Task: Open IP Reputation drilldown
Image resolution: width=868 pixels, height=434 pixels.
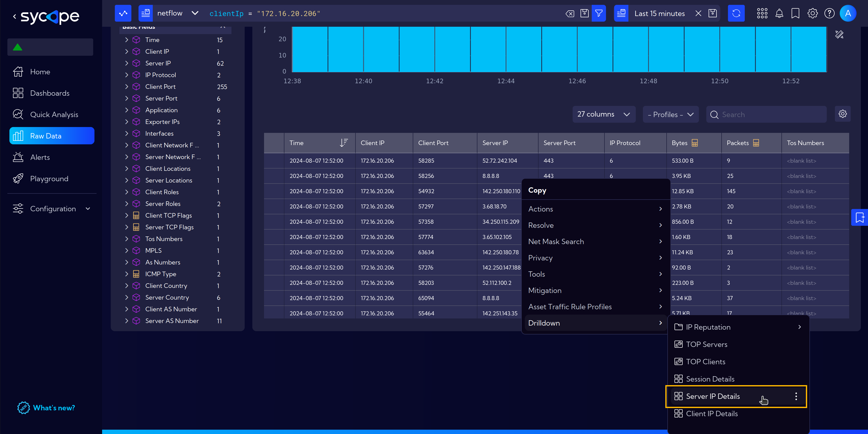Action: [x=738, y=327]
